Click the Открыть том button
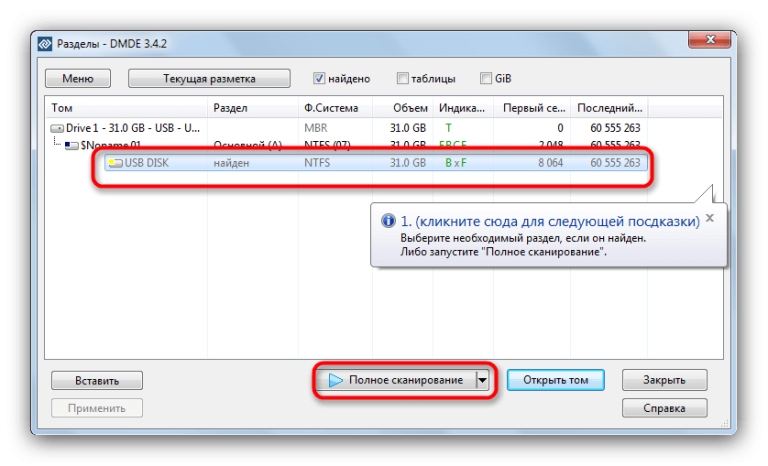768x466 pixels. pyautogui.click(x=555, y=380)
